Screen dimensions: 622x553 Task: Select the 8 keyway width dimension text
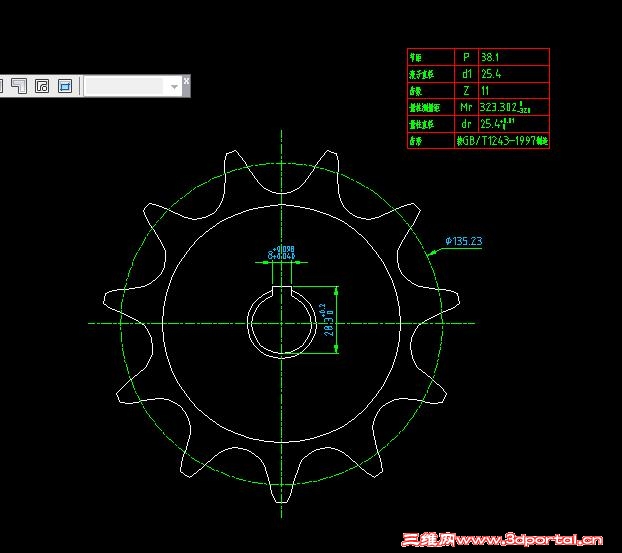[281, 252]
